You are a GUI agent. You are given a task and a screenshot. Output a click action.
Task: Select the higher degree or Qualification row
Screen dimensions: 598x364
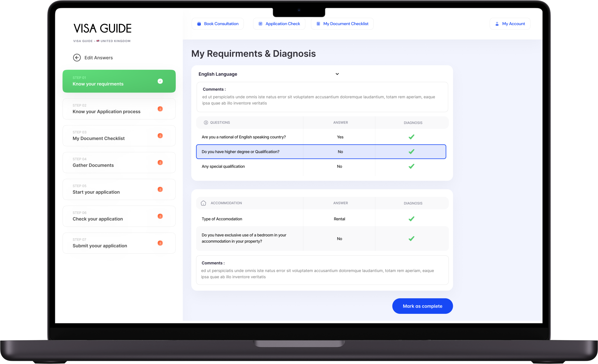[x=321, y=152]
